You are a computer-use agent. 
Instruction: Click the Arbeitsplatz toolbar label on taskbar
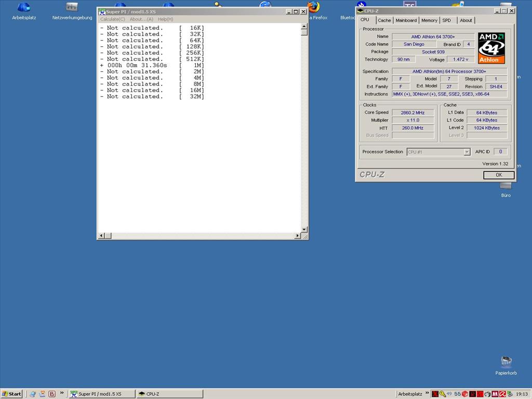click(x=410, y=394)
